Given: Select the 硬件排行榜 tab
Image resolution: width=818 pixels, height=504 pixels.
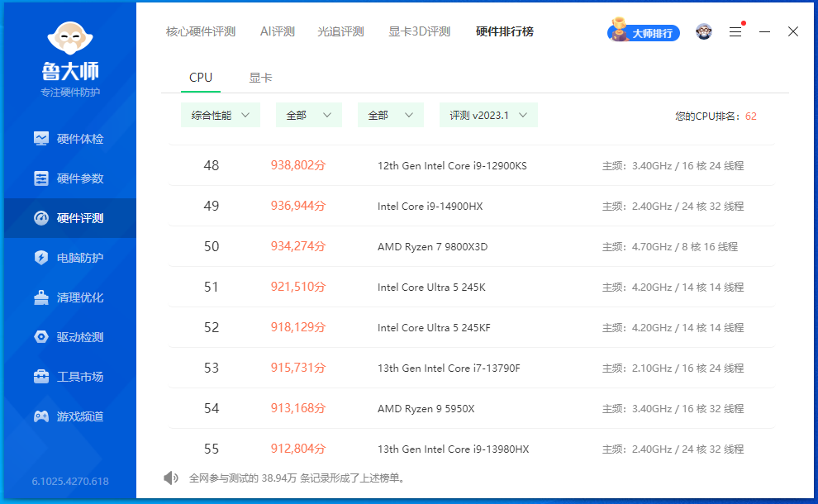Looking at the screenshot, I should coord(505,32).
